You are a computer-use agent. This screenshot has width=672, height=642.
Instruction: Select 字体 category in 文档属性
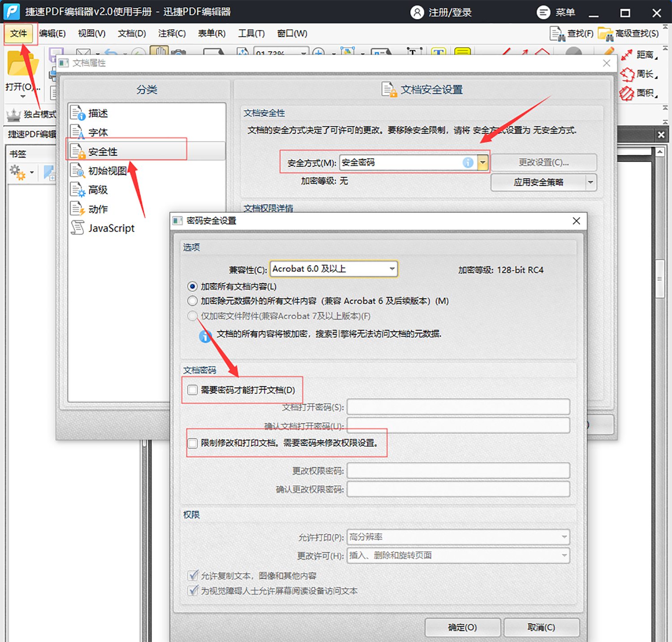(x=146, y=133)
